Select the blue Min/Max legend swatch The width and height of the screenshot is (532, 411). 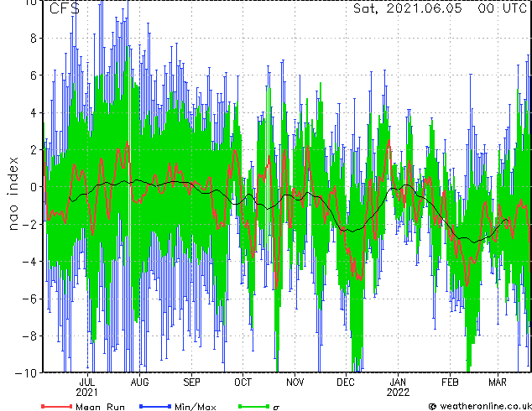pyautogui.click(x=155, y=406)
